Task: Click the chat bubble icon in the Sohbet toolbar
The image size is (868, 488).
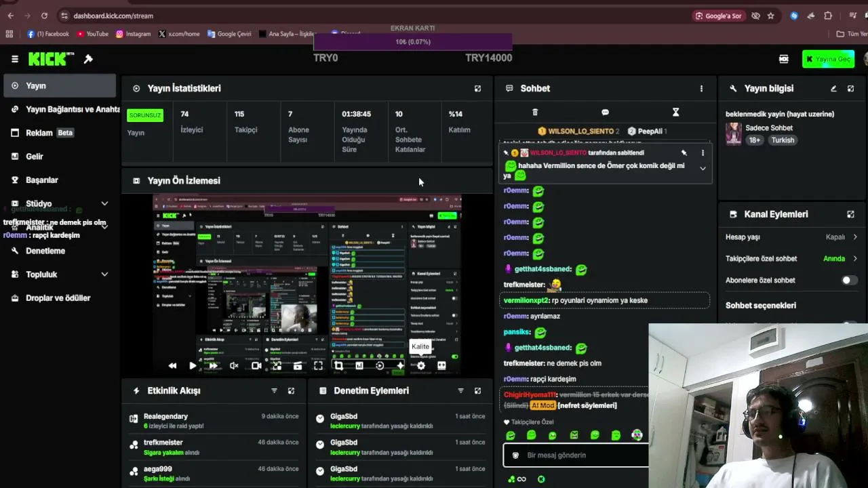Action: [605, 112]
